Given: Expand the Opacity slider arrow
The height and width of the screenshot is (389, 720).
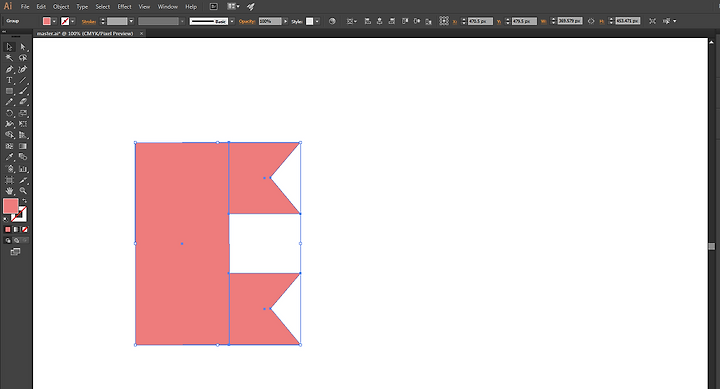Looking at the screenshot, I should click(x=285, y=21).
